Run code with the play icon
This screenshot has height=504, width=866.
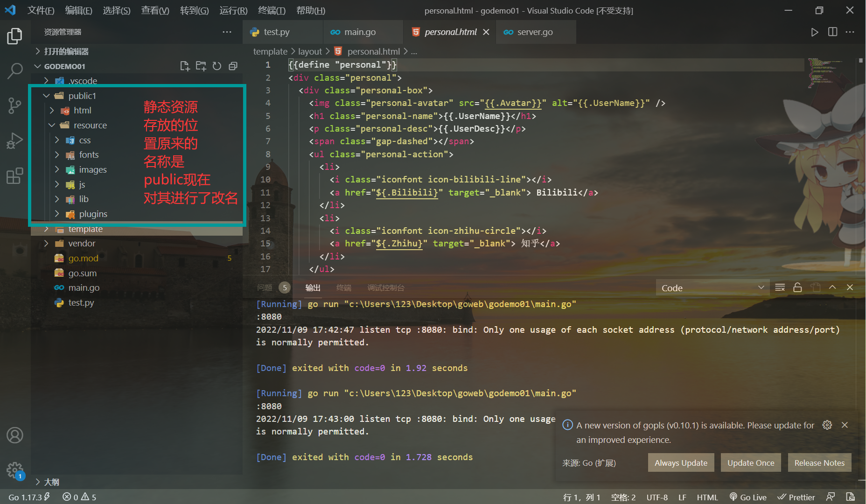click(814, 32)
